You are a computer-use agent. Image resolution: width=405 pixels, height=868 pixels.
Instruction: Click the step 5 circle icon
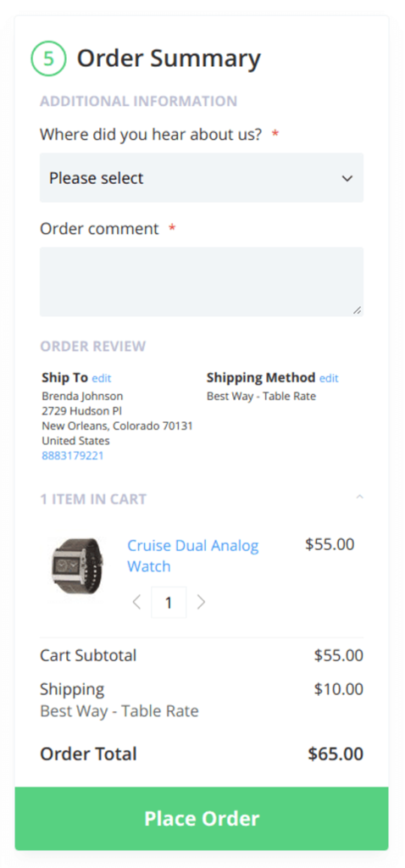coord(48,58)
